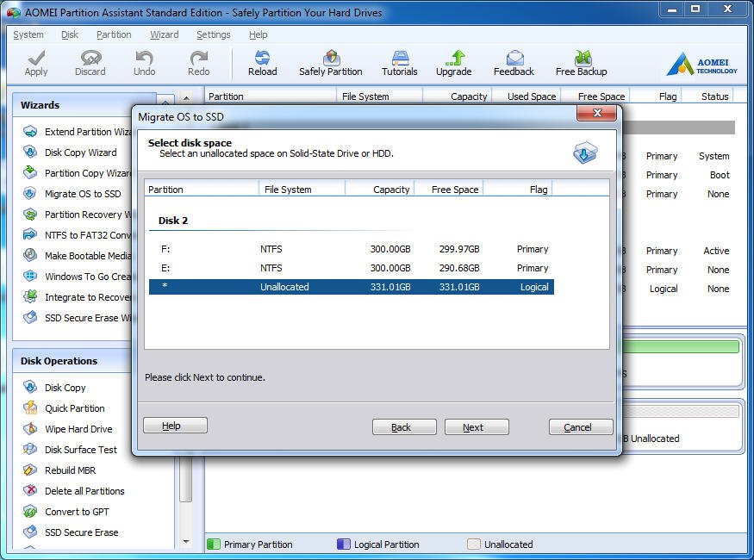This screenshot has height=560, width=754.
Task: Click the Disk 2 group heading
Action: coord(173,221)
